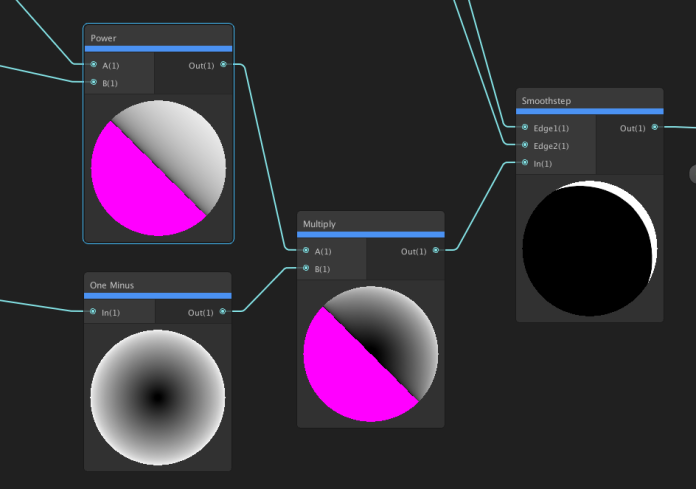Click the Power node's A(1) input port
This screenshot has width=696, height=489.
[x=93, y=65]
